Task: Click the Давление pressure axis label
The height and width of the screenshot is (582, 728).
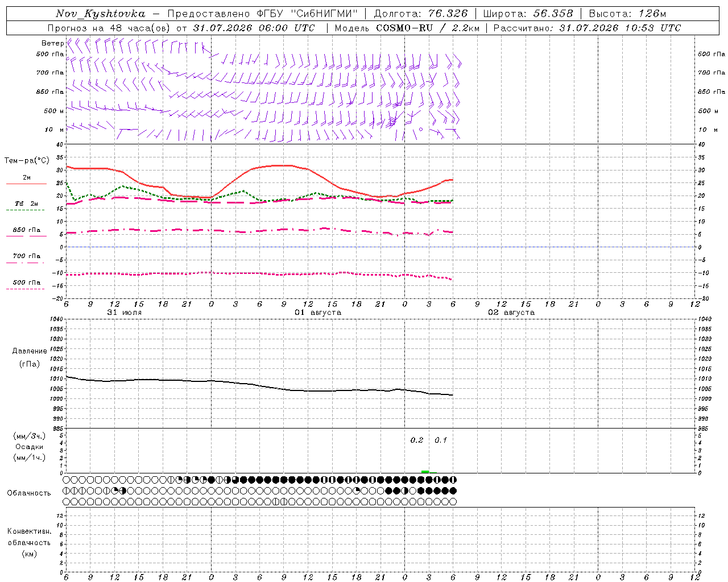Action: pos(30,351)
